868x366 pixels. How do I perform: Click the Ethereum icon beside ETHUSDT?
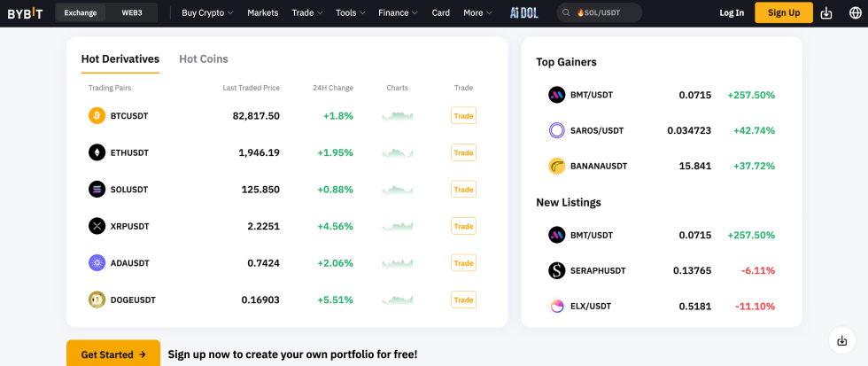click(97, 152)
